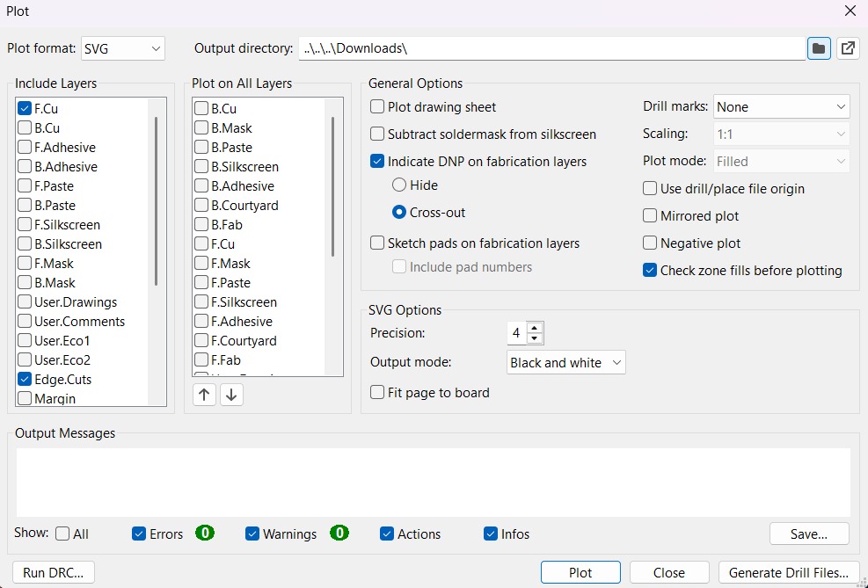Decrease precision value with down spinner
The image size is (868, 588).
click(x=535, y=338)
